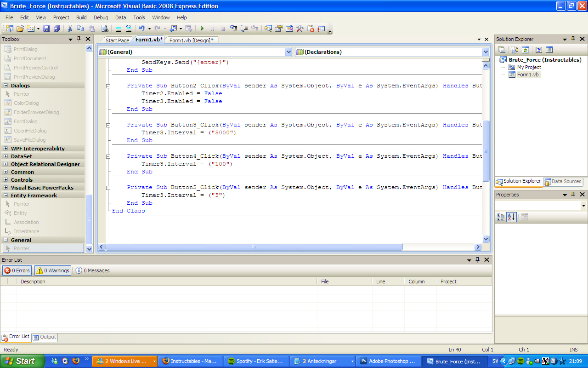The image size is (588, 368).
Task: Click Refresh icon in Solution Explorer
Action: [526, 50]
